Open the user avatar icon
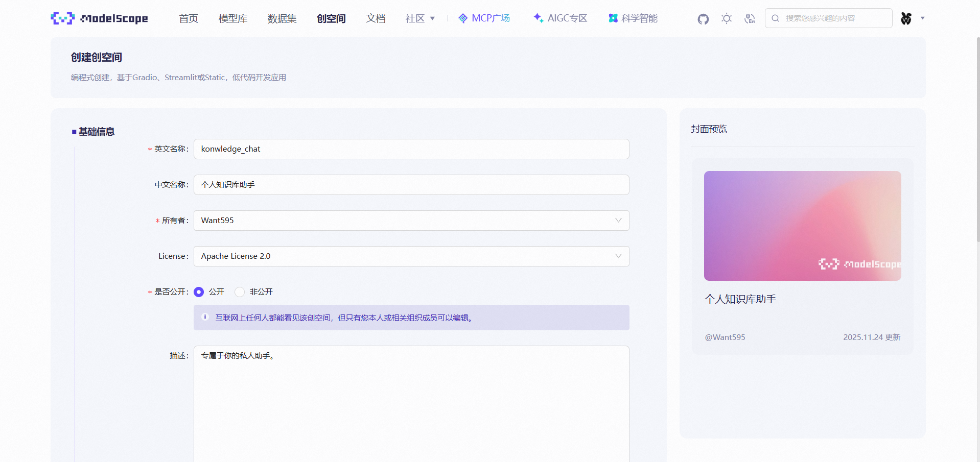This screenshot has width=980, height=462. (x=906, y=18)
